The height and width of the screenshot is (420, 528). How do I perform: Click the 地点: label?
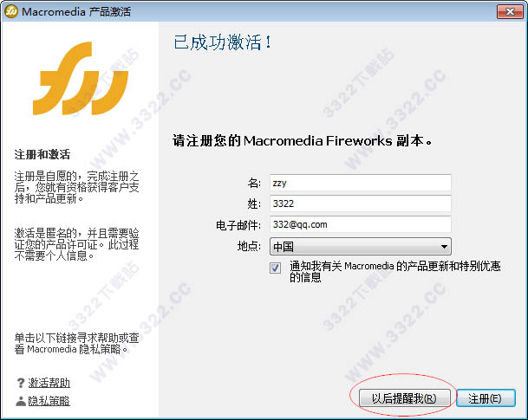(x=249, y=246)
